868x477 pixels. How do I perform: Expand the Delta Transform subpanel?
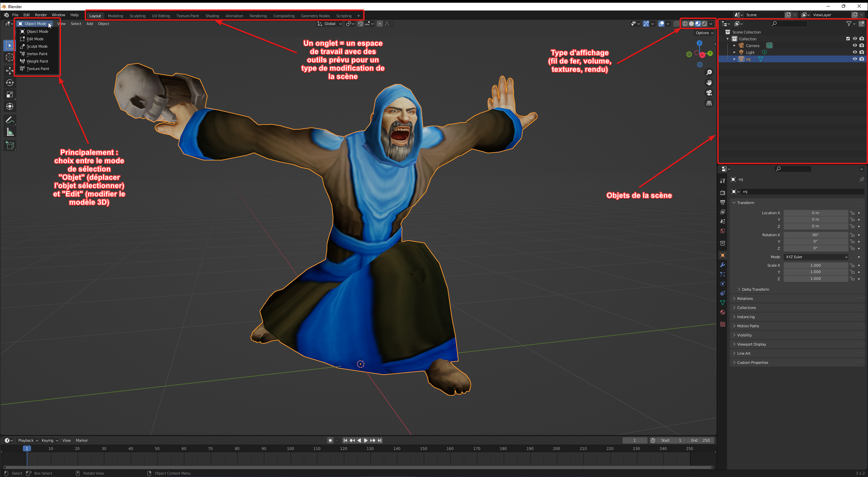756,289
